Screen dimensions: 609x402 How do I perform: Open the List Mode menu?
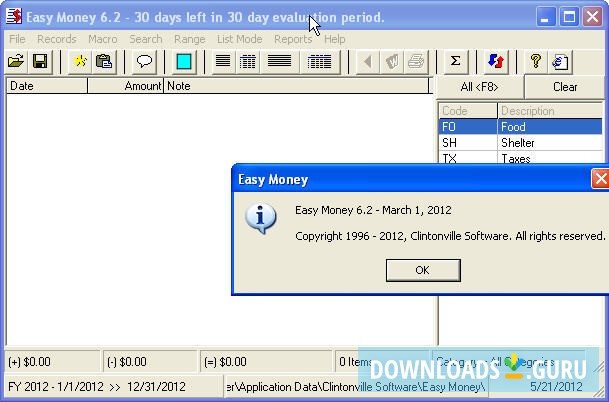tap(239, 39)
